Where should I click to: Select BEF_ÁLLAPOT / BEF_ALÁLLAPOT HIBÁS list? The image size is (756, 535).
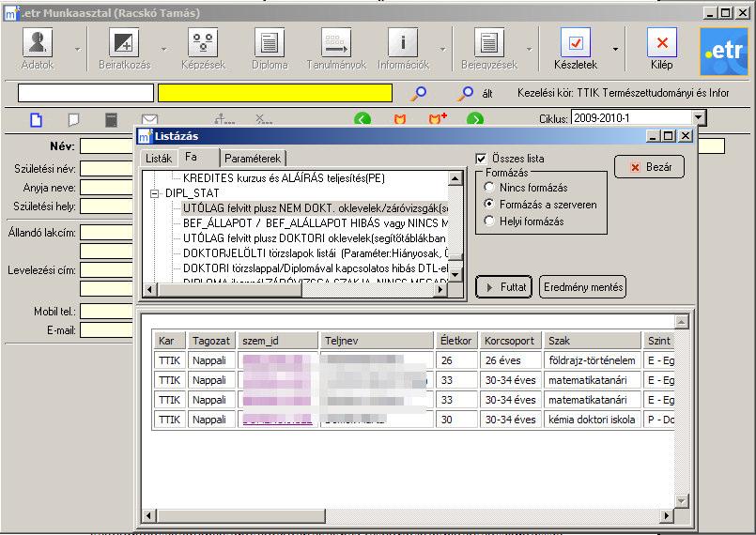[x=316, y=223]
